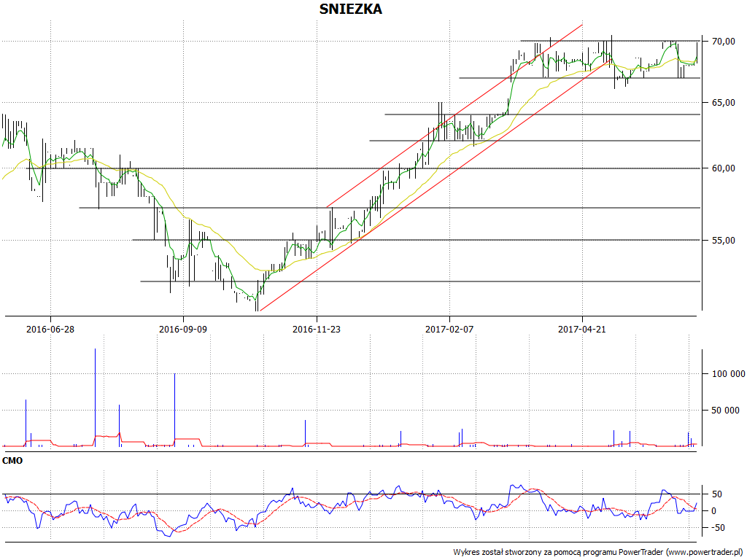Viewport: 747px width, 560px height.
Task: Click the SNIEZKA chart title
Action: (350, 9)
